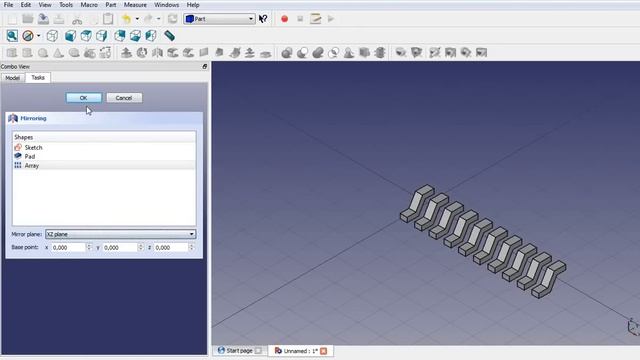Click the Stop macro recording square
This screenshot has width=640, height=360.
pos(300,19)
